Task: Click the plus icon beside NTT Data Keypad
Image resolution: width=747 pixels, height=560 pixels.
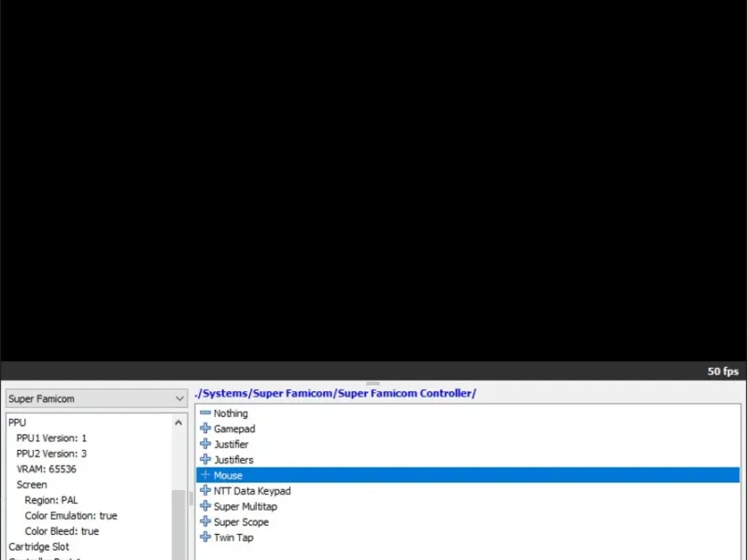Action: coord(205,491)
